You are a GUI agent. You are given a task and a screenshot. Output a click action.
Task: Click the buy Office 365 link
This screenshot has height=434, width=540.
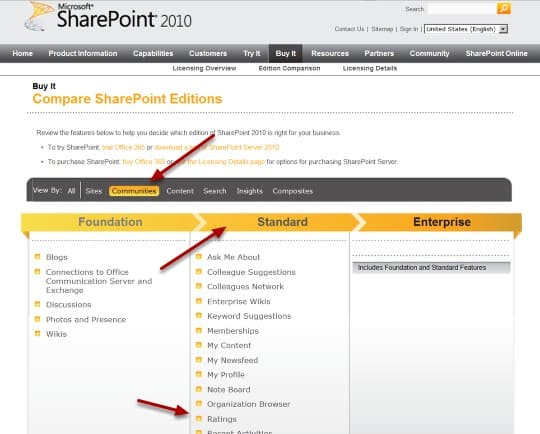point(144,162)
